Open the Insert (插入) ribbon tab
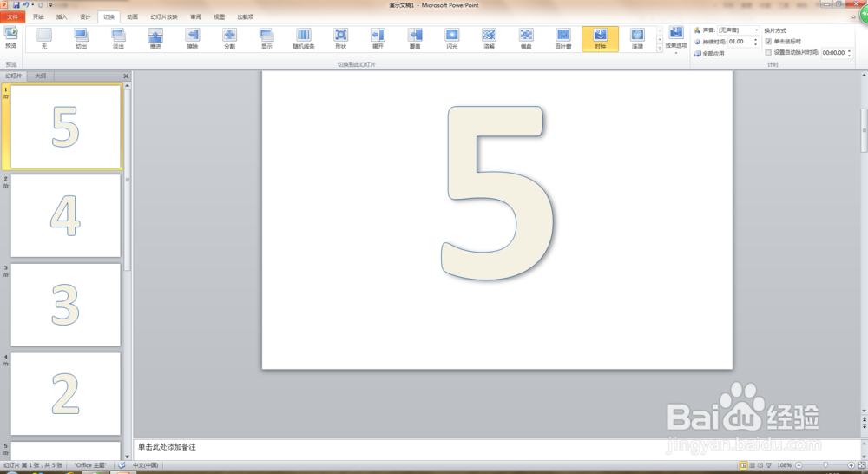 [62, 16]
